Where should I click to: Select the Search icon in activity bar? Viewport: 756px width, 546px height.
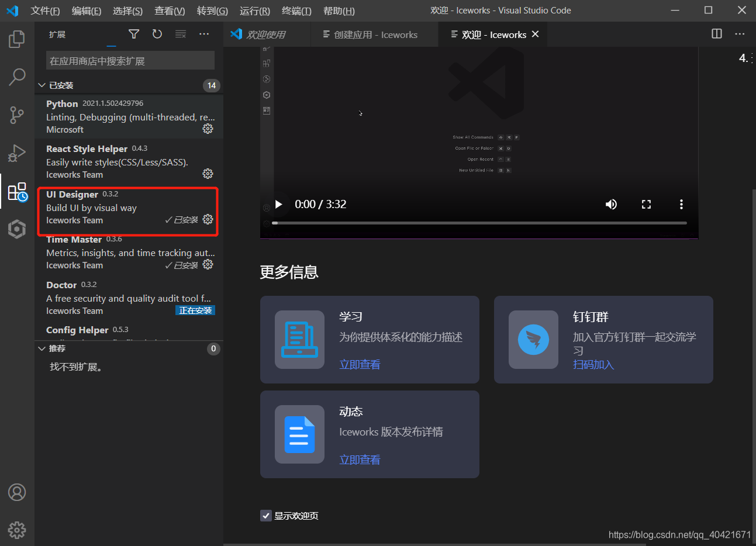click(16, 77)
